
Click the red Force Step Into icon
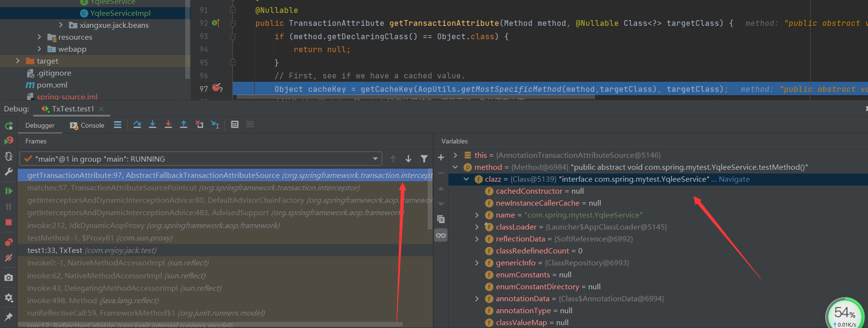(168, 125)
